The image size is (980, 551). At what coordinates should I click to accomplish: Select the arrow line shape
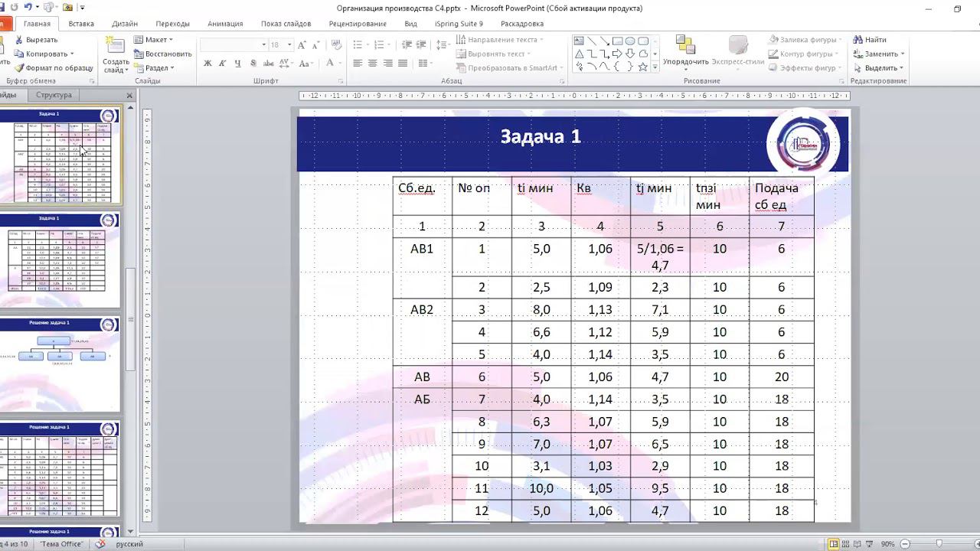pyautogui.click(x=605, y=41)
